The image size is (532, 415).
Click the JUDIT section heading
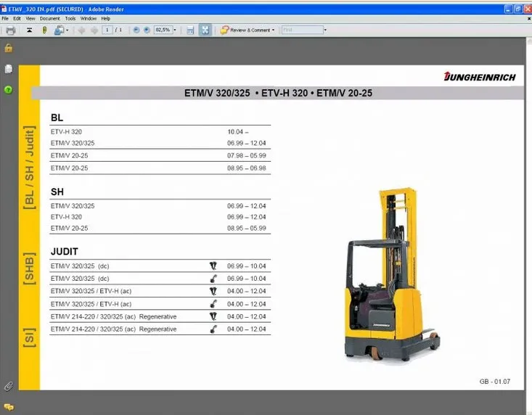coord(65,252)
